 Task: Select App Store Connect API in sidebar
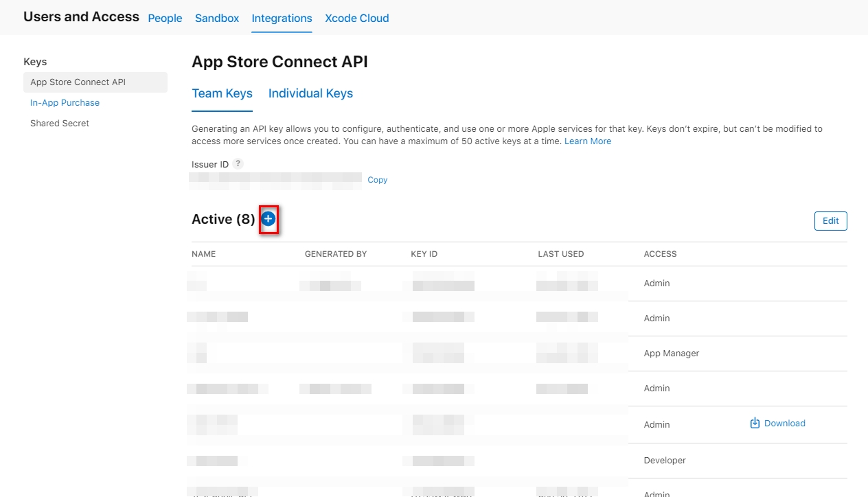click(78, 82)
